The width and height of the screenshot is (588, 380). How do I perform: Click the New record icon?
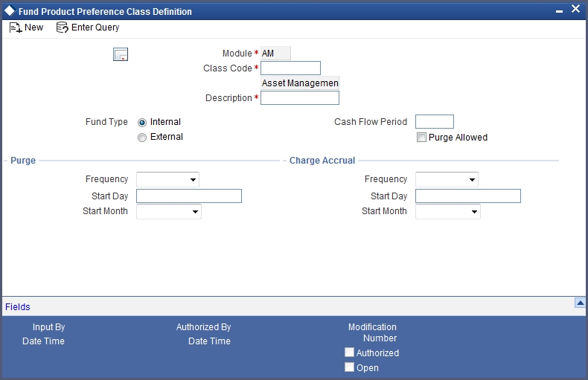tap(16, 28)
